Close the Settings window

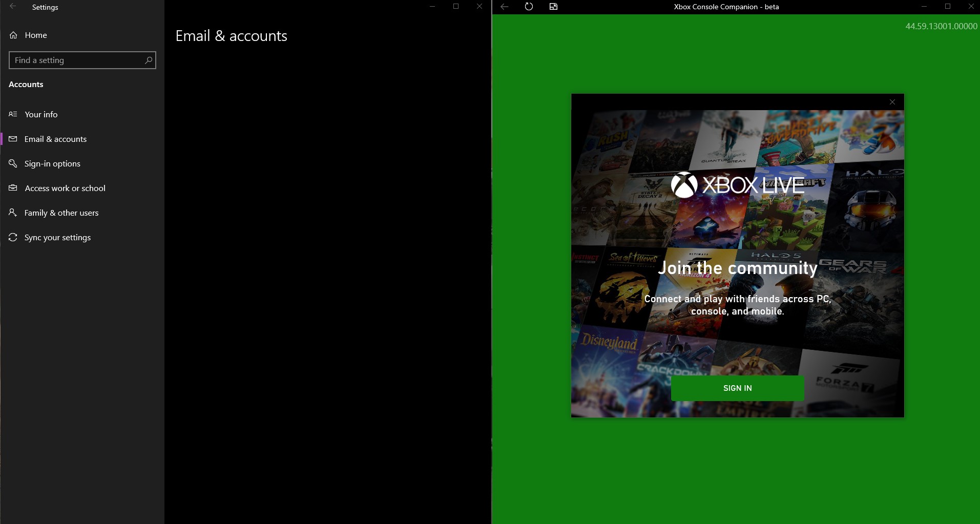[479, 7]
